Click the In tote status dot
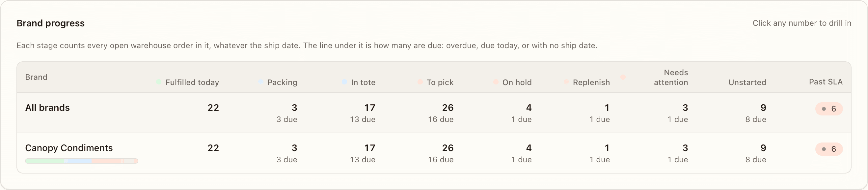The height and width of the screenshot is (190, 868). tap(344, 82)
